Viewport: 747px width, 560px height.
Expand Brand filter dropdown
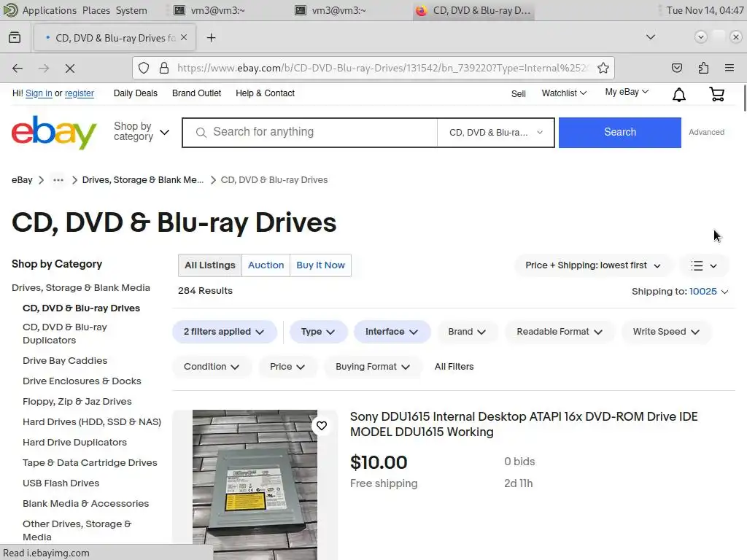[x=467, y=332]
